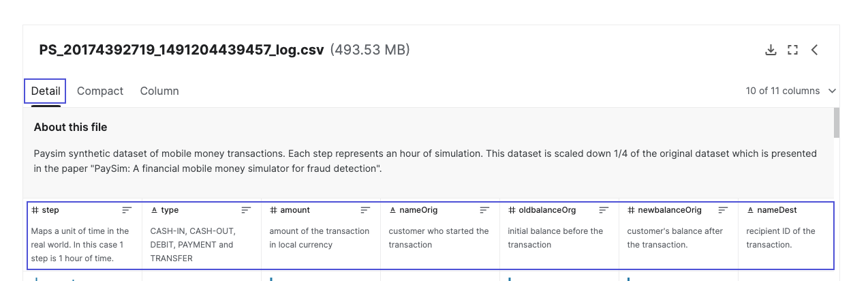Select the Detail tab

pos(46,91)
